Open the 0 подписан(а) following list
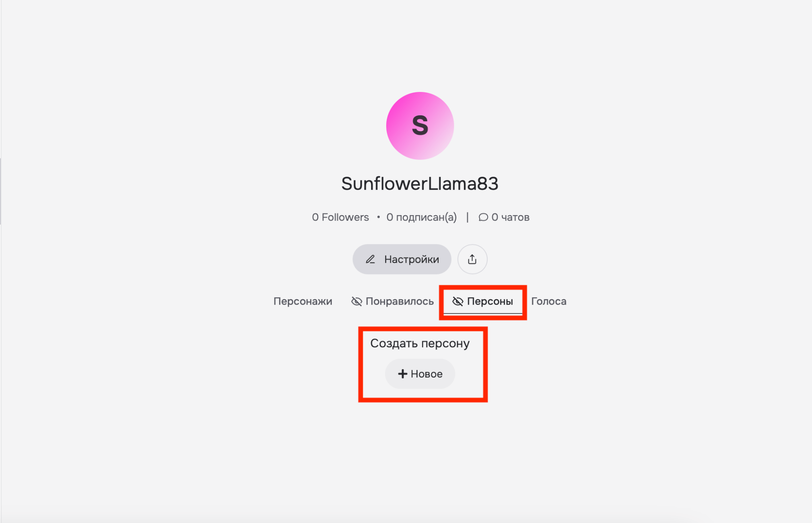812x523 pixels. pyautogui.click(x=421, y=217)
